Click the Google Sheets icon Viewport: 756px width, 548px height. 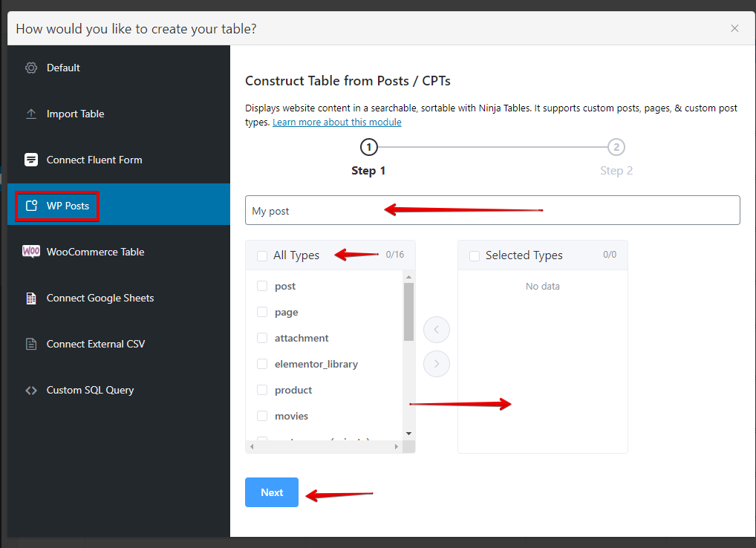coord(31,299)
